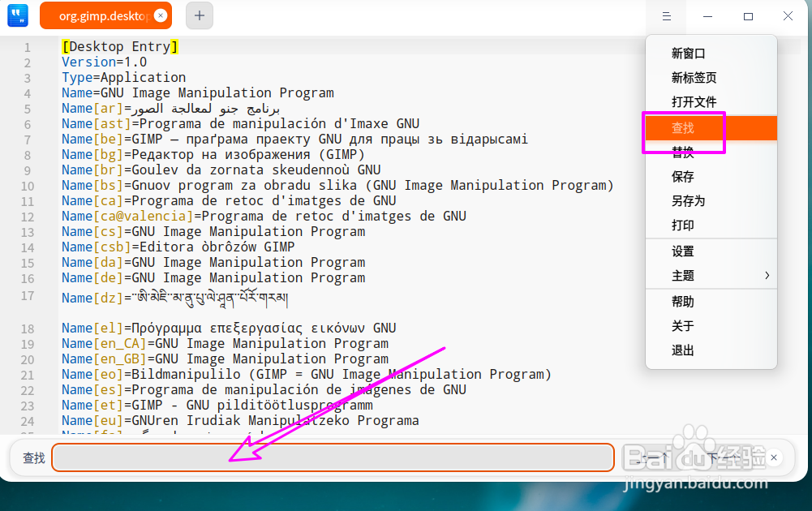Add a new tab with the plus button
Screen dimensions: 812x511
click(200, 15)
